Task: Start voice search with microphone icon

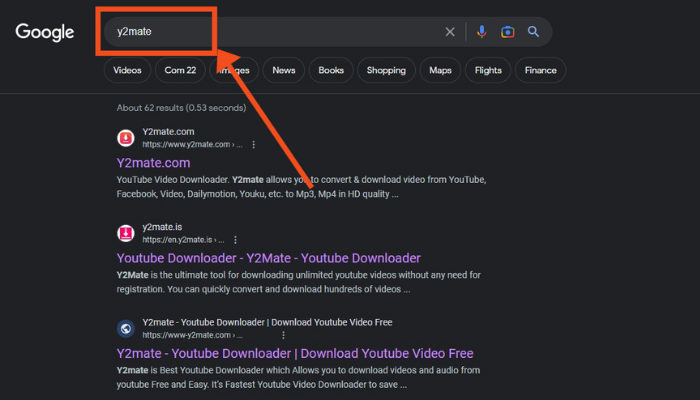Action: (482, 32)
